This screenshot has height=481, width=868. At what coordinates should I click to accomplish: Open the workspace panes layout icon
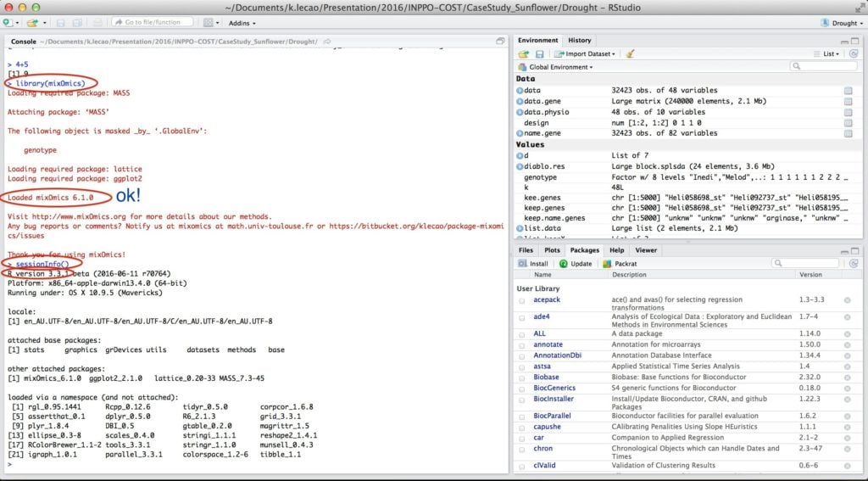click(x=209, y=23)
